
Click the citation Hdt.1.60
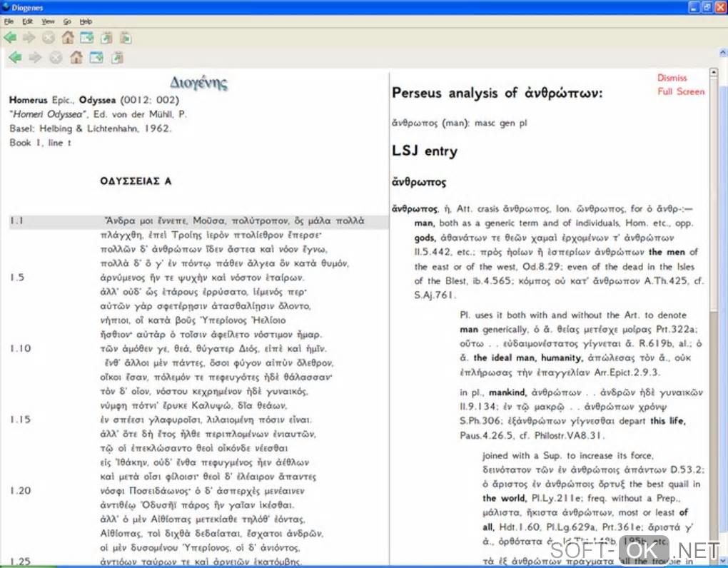(520, 527)
